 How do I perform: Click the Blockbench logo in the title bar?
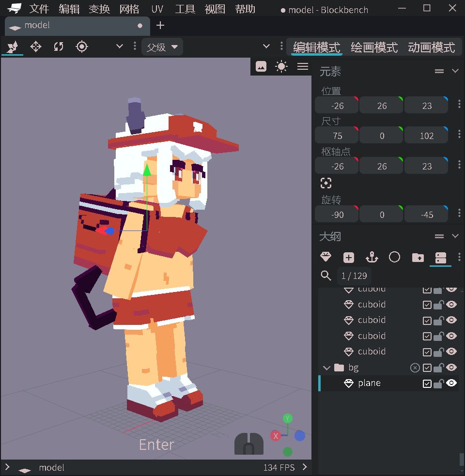tap(14, 9)
